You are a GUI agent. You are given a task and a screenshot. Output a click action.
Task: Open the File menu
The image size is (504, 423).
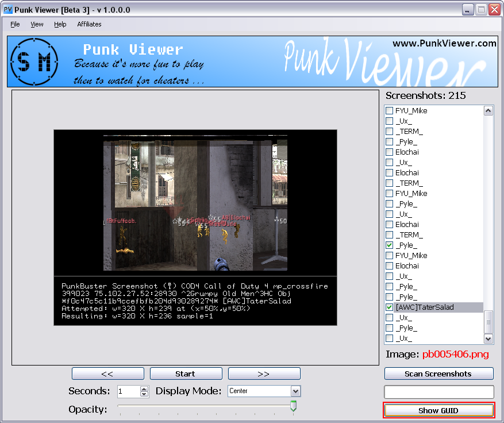(x=15, y=24)
